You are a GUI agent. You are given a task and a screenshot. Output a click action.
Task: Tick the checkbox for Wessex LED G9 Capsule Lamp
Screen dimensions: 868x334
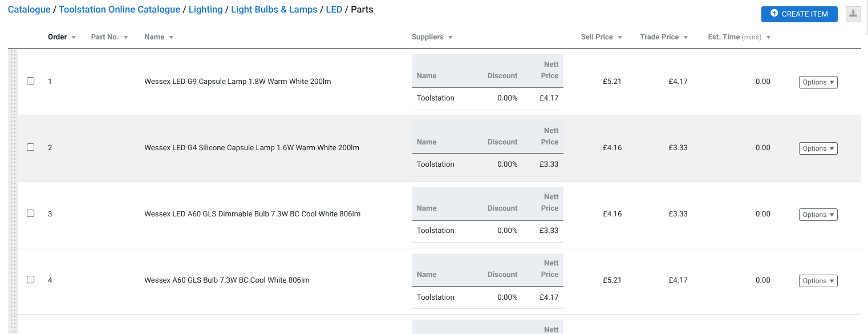coord(31,81)
